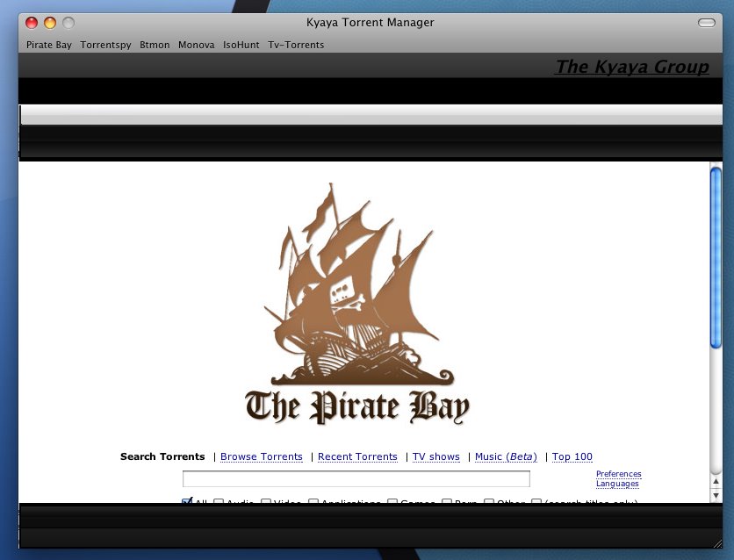Open Tv-Torrents in the toolbar
This screenshot has width=734, height=560.
coord(296,45)
